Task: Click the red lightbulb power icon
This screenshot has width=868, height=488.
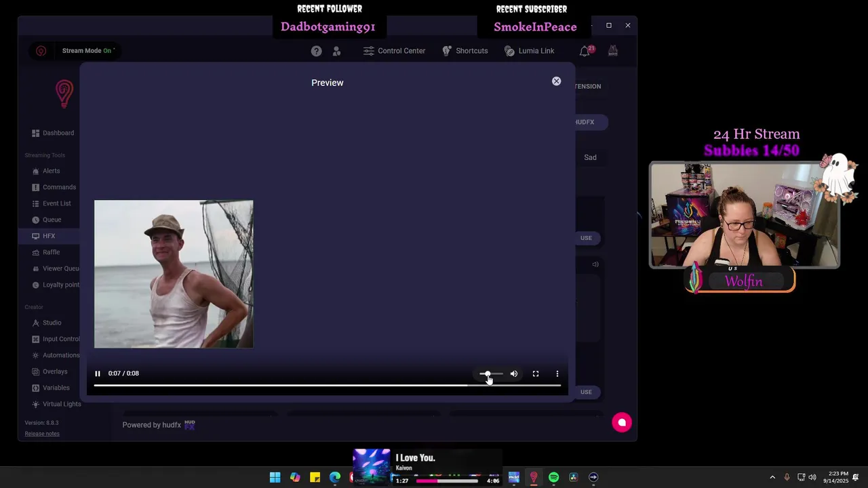Action: point(41,51)
